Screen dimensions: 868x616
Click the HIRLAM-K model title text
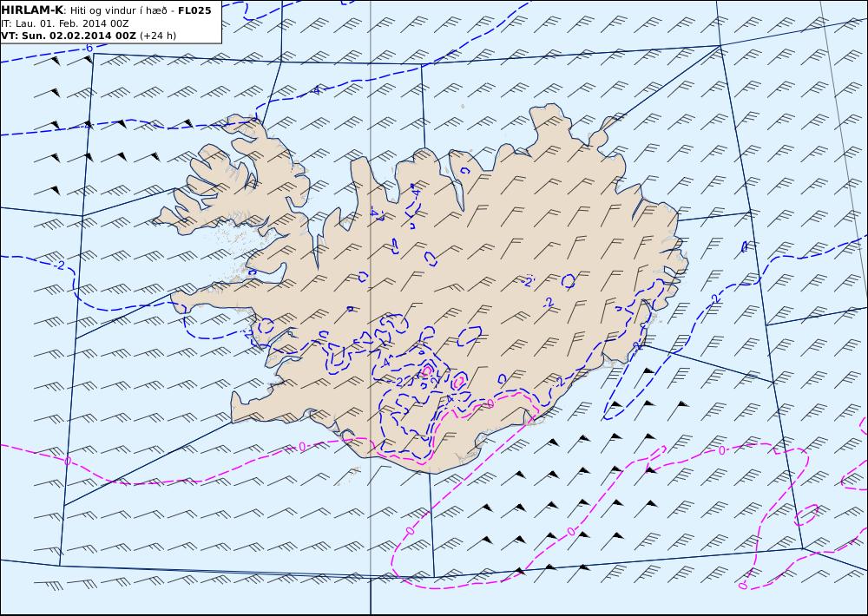pyautogui.click(x=32, y=10)
